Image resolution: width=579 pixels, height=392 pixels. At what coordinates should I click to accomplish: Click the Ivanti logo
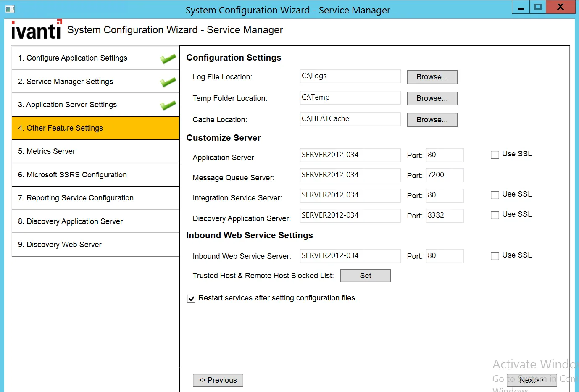pos(37,29)
